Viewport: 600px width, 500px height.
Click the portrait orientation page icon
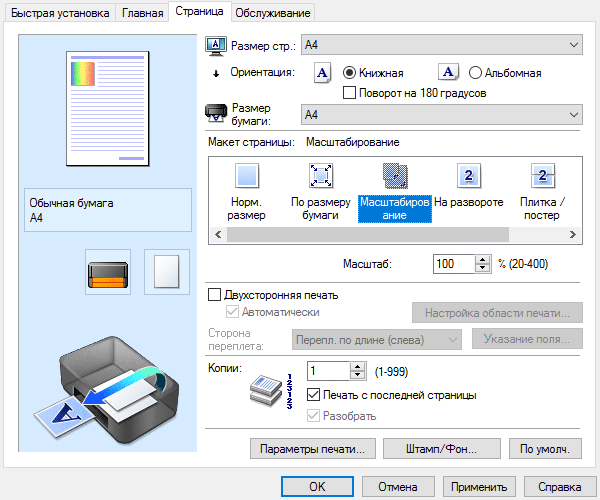point(323,73)
